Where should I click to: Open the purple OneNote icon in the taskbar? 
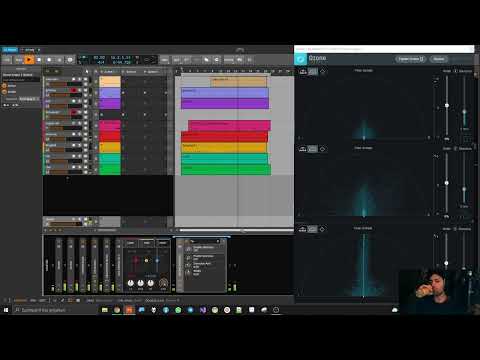pyautogui.click(x=203, y=310)
